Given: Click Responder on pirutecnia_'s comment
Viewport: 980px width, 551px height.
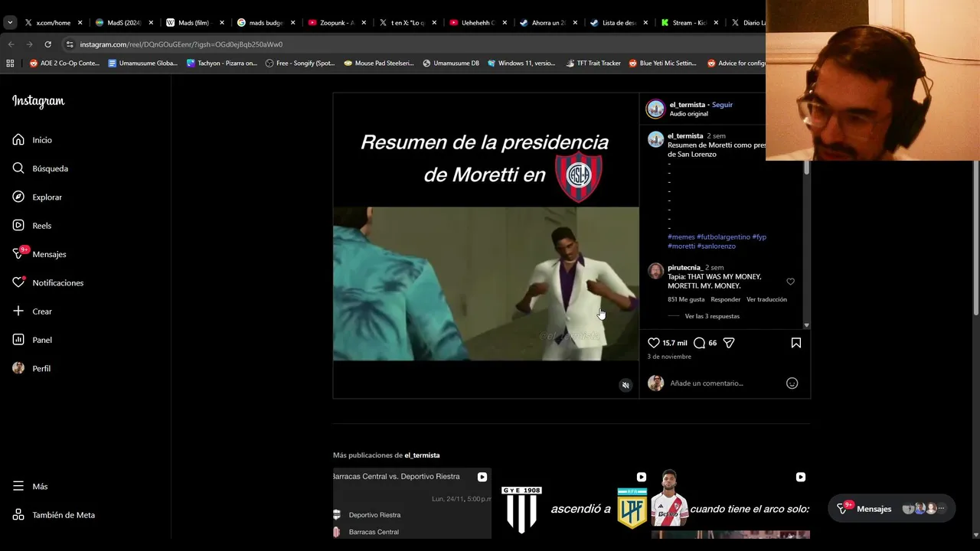Looking at the screenshot, I should [x=725, y=300].
